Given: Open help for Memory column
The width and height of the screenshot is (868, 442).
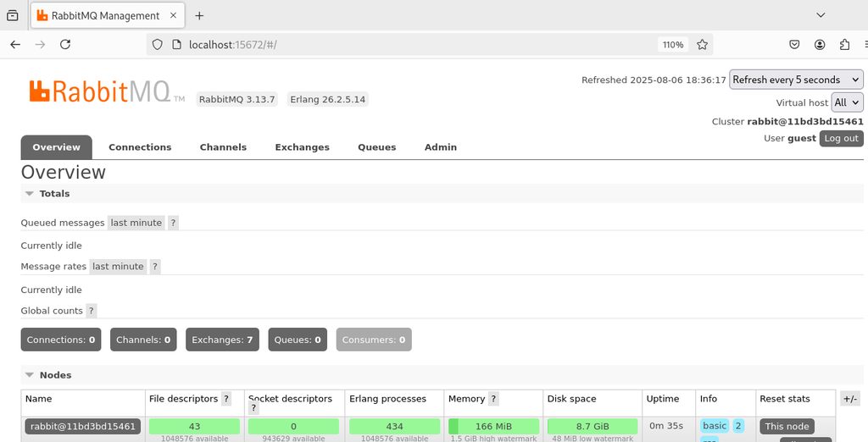Looking at the screenshot, I should pyautogui.click(x=494, y=399).
